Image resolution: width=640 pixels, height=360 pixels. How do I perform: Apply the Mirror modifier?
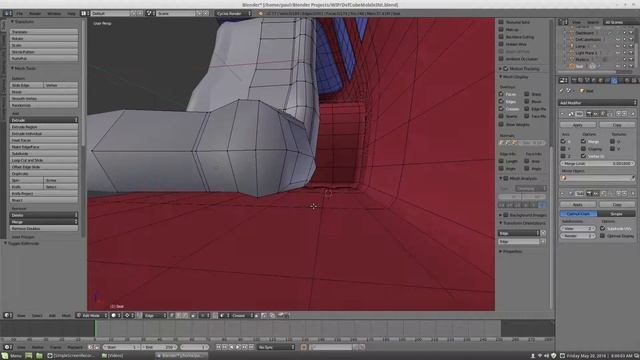(578, 124)
